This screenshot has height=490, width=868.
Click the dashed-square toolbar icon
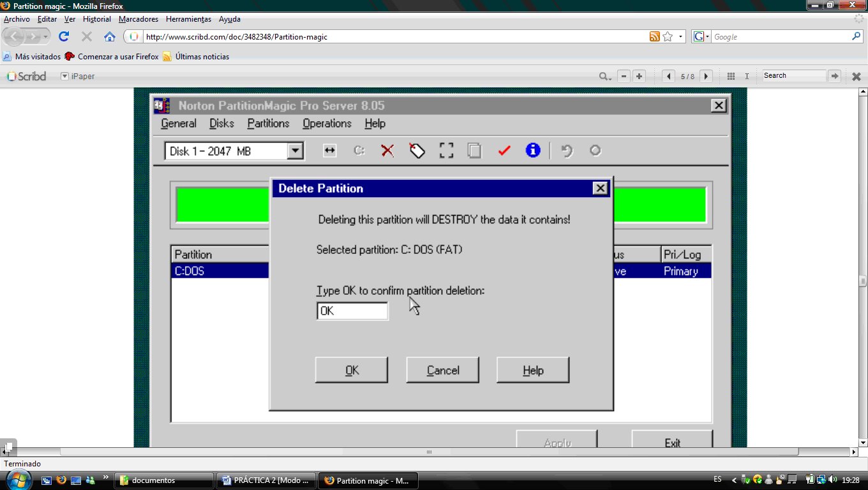446,151
